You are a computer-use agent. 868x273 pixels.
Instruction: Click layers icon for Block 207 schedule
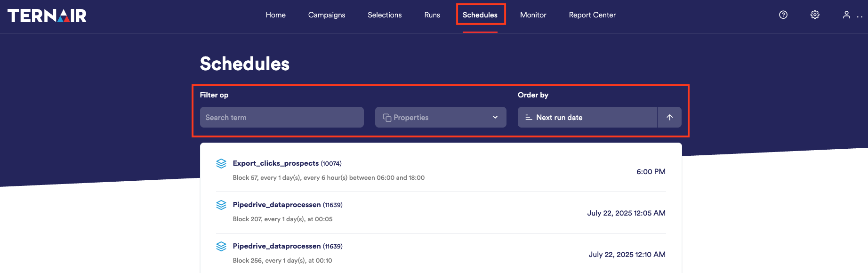coord(221,205)
